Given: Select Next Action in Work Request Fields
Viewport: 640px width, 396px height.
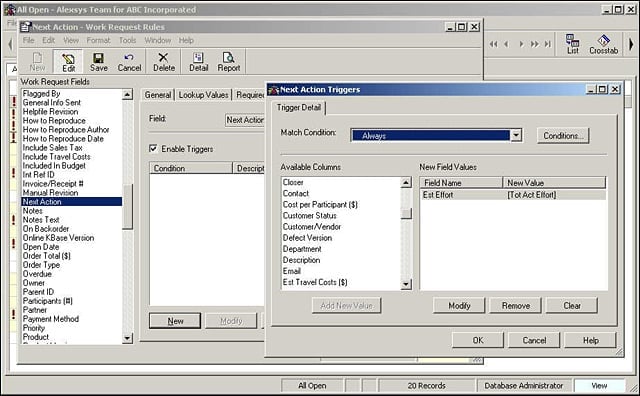Looking at the screenshot, I should (x=71, y=202).
